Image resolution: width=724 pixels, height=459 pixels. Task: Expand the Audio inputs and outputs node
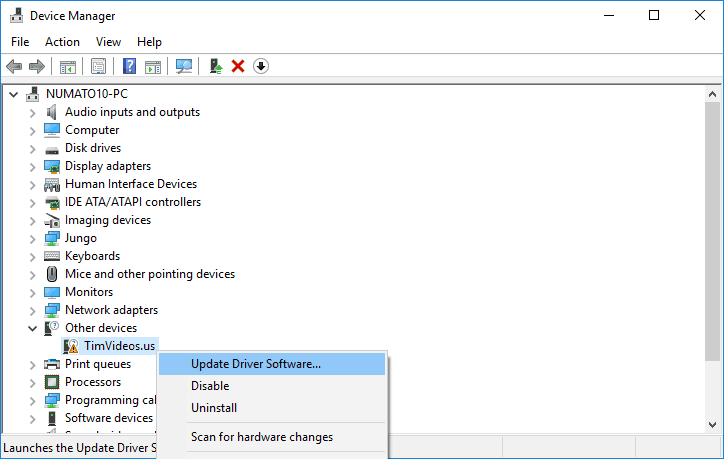(x=32, y=113)
